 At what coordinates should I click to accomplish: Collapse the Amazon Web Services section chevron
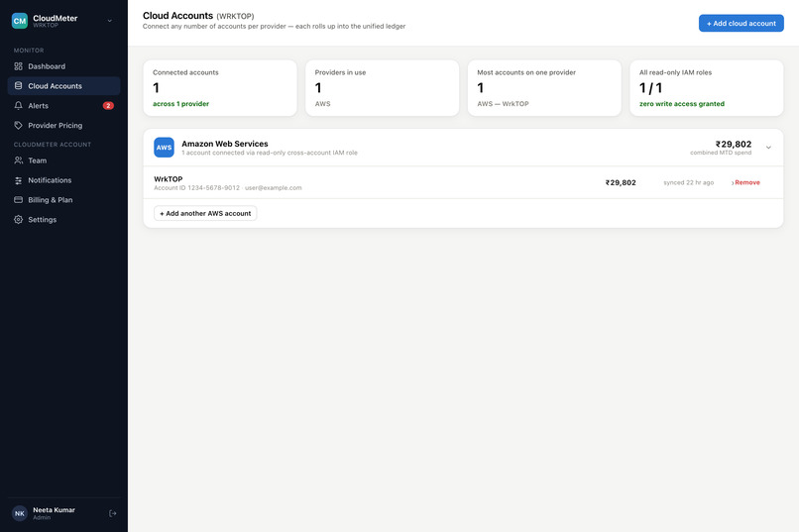tap(768, 148)
